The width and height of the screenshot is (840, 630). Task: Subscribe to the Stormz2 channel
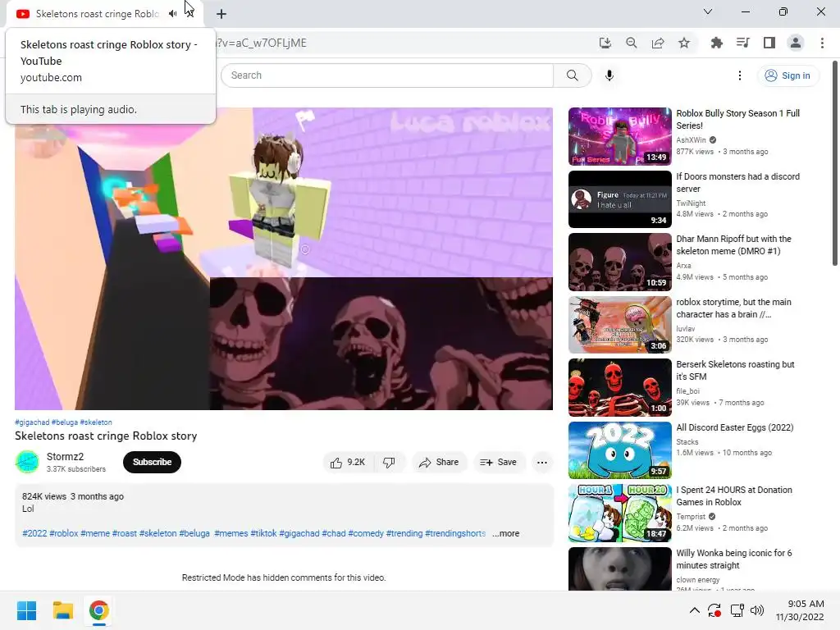pyautogui.click(x=152, y=463)
